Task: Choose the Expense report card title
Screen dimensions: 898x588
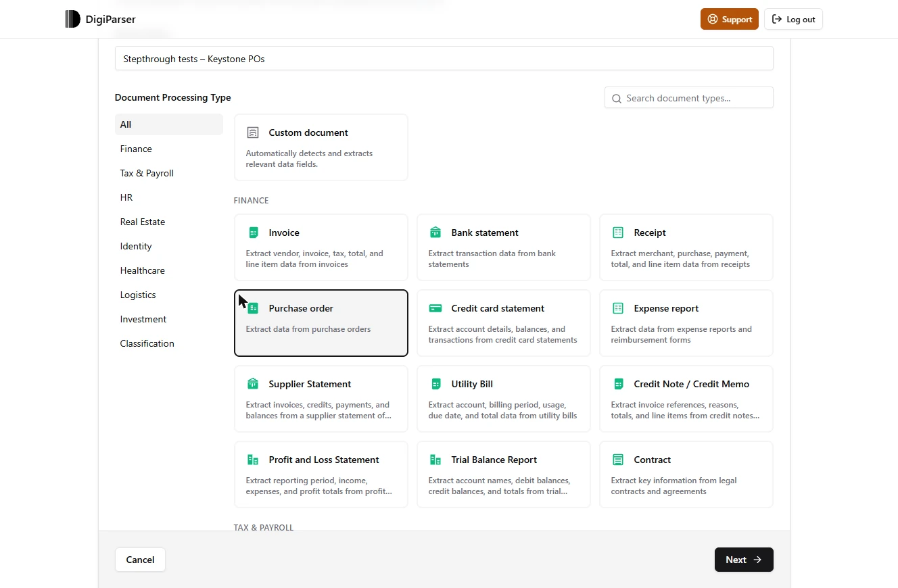Action: 666,308
